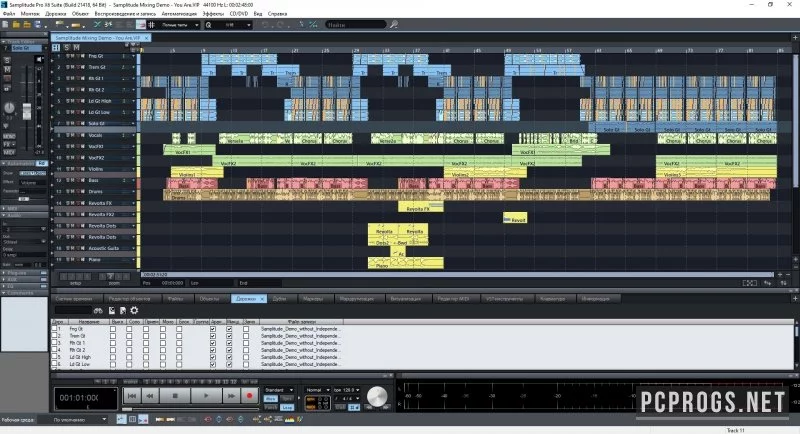Create a new project with the toolbar icon
Viewport: 800px width, 434px height.
pos(5,24)
